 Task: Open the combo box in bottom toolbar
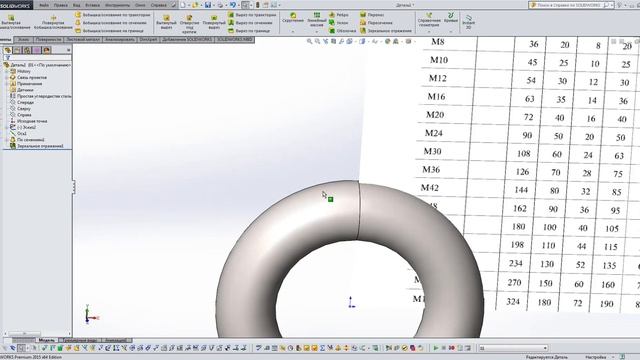pos(513,348)
